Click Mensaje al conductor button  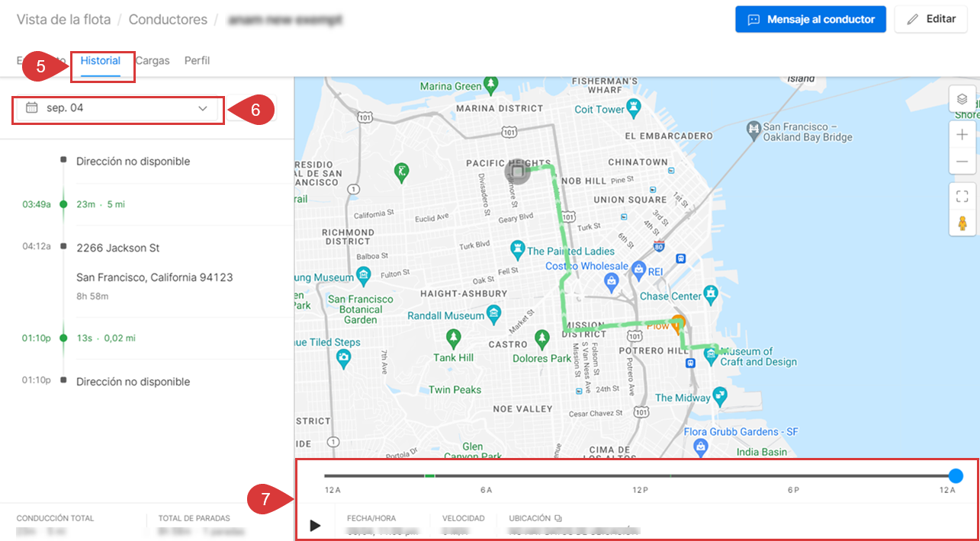[811, 20]
